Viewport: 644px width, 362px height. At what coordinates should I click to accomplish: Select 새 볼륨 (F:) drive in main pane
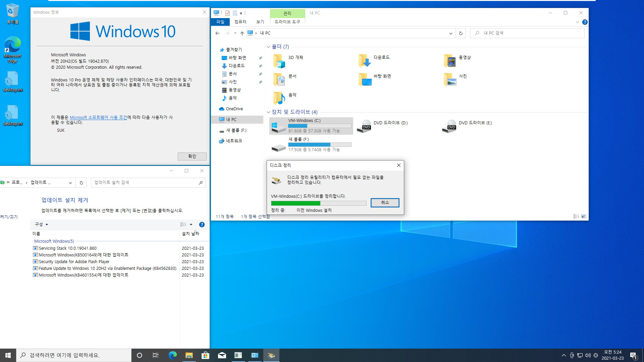tap(311, 144)
